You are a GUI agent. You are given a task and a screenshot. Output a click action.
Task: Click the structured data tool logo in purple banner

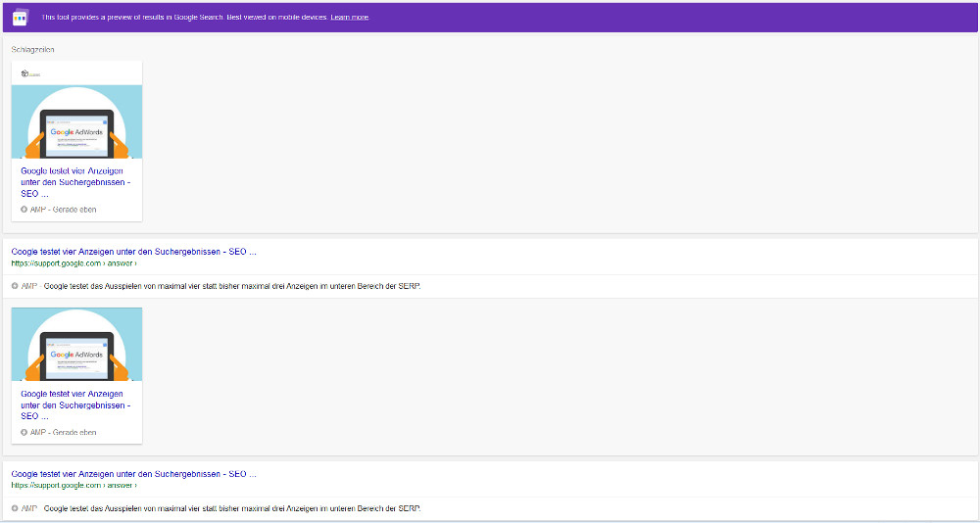20,18
